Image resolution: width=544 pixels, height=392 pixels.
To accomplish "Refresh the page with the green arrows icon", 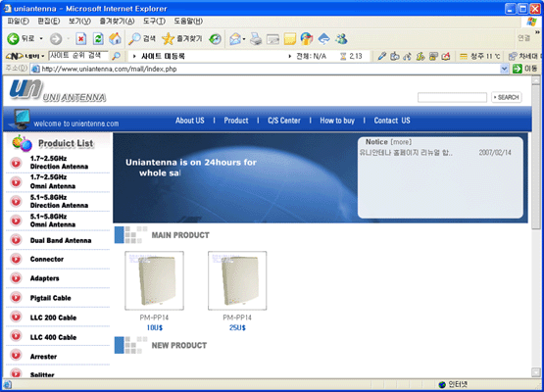I will point(98,39).
